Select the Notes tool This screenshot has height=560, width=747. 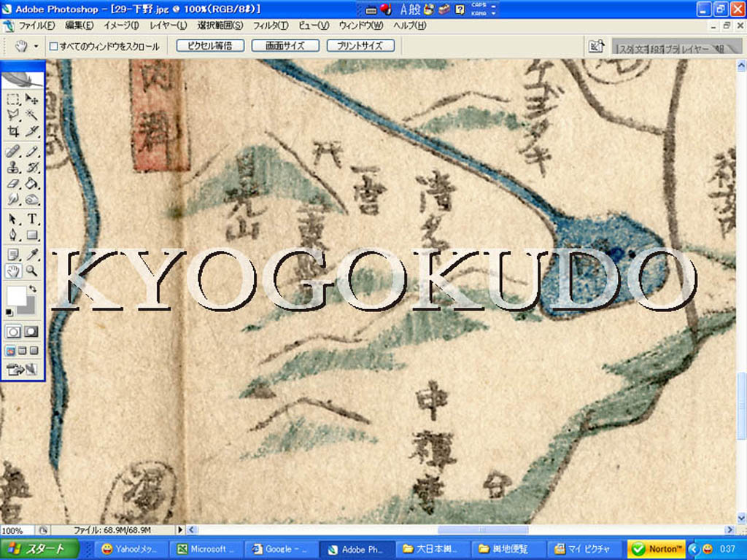13,255
